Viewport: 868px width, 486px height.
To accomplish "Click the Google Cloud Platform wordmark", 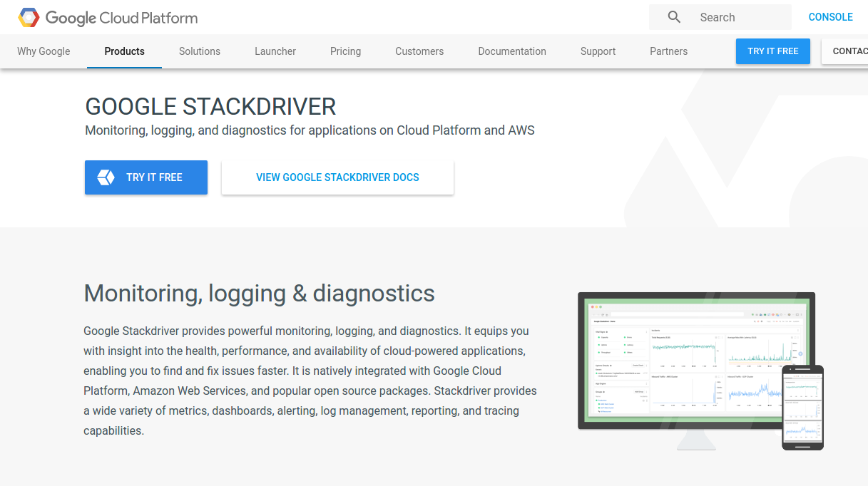I will [x=121, y=18].
